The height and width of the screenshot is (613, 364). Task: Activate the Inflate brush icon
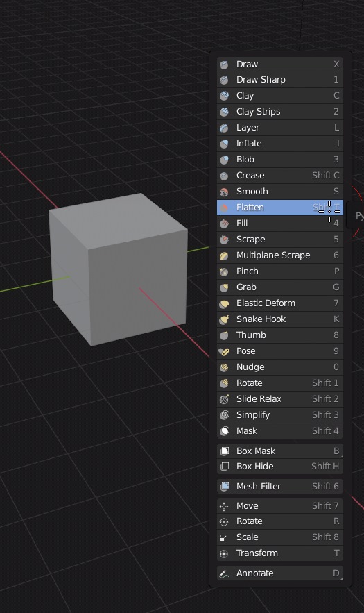pos(224,144)
